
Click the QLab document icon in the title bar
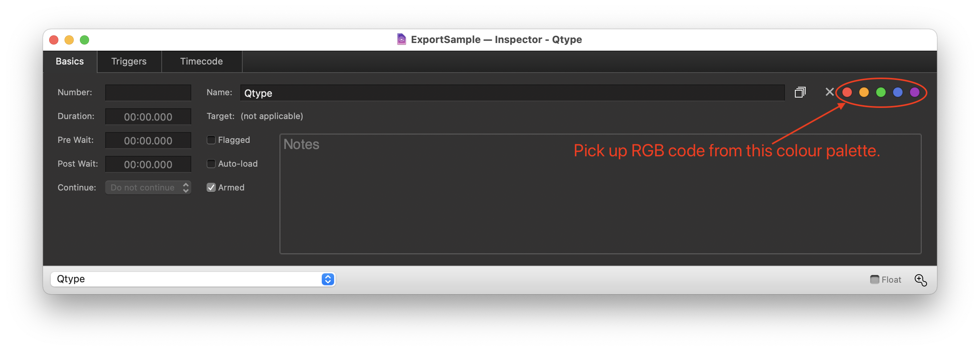[401, 39]
